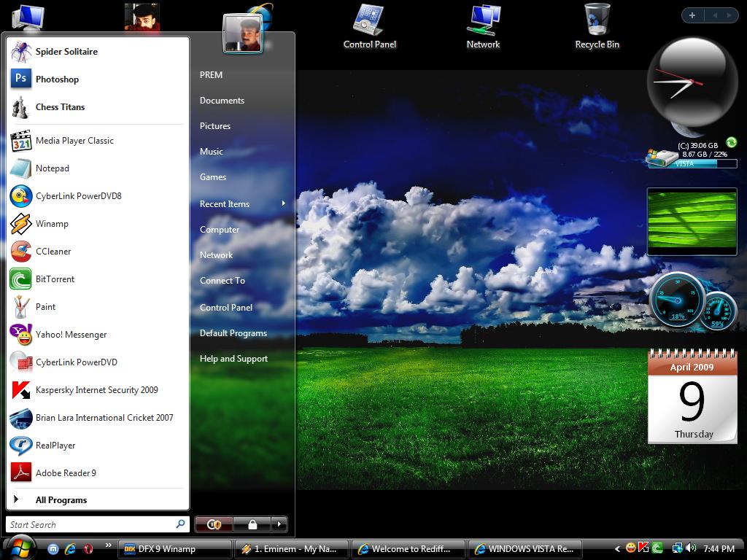747x560 pixels.
Task: Open Default Programs
Action: (233, 332)
